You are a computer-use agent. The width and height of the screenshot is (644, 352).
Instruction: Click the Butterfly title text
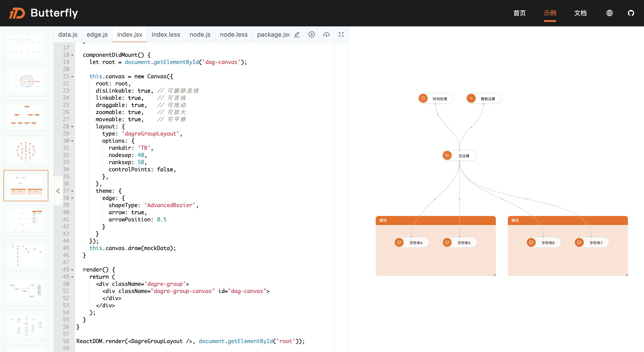tap(54, 13)
